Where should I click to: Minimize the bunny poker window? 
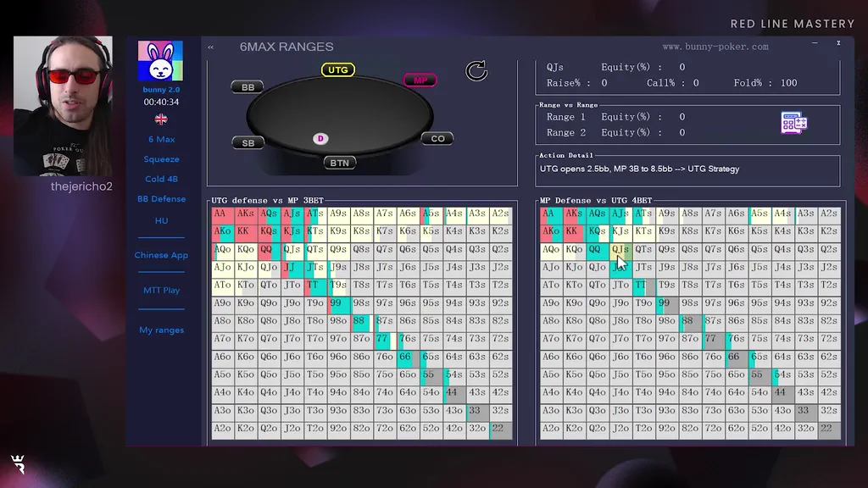pos(815,42)
